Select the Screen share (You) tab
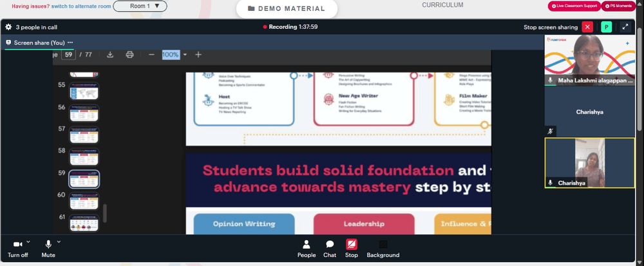 pyautogui.click(x=39, y=43)
